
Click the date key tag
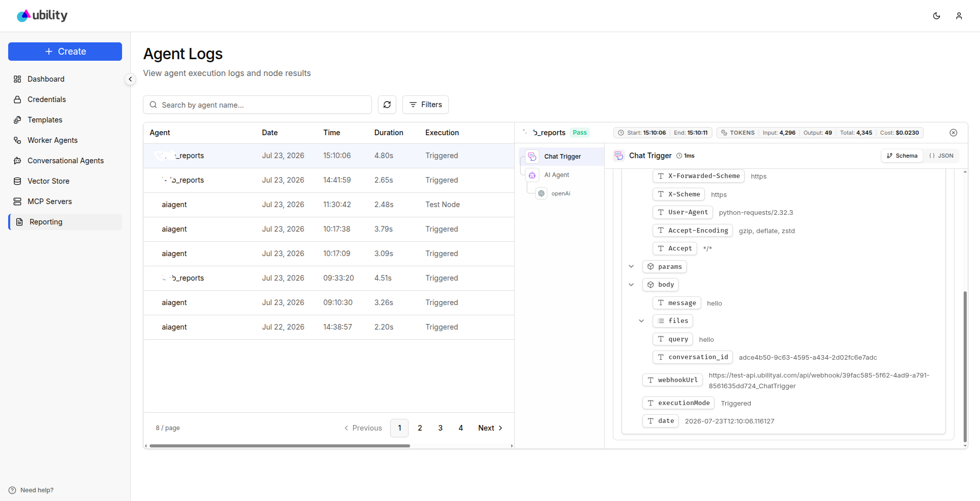(660, 421)
